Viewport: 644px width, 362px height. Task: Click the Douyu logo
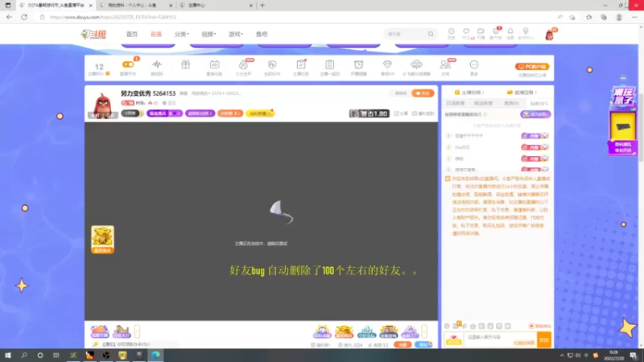pos(93,34)
